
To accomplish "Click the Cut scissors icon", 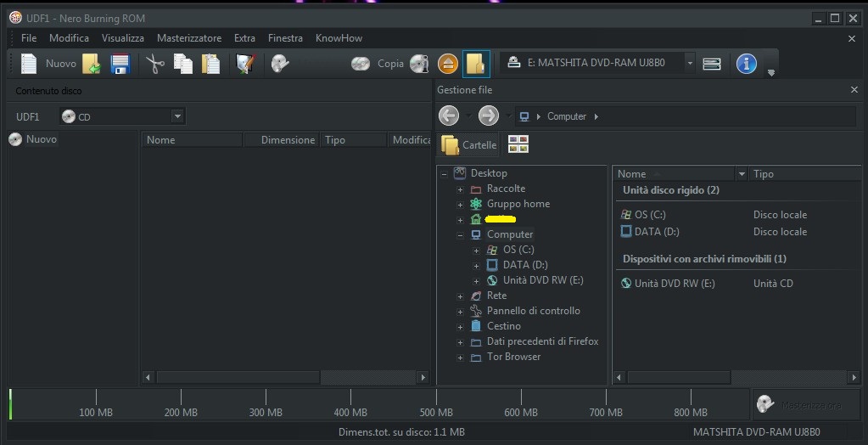I will coord(155,64).
